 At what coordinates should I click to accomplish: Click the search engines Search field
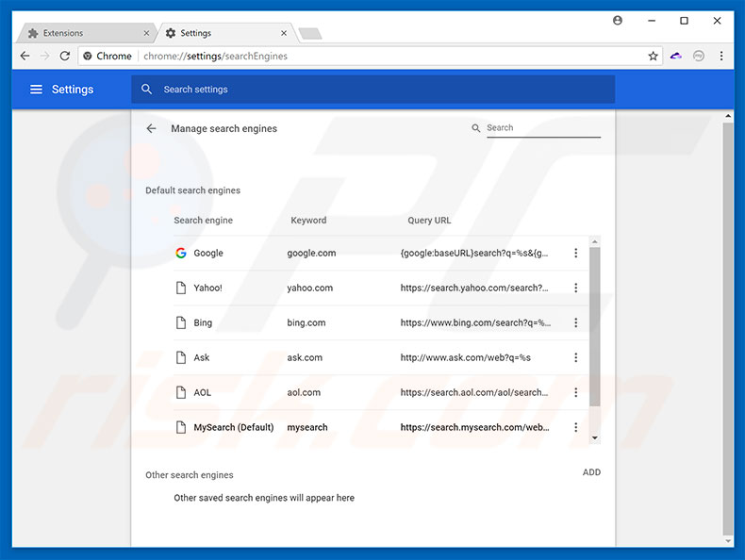coord(542,128)
